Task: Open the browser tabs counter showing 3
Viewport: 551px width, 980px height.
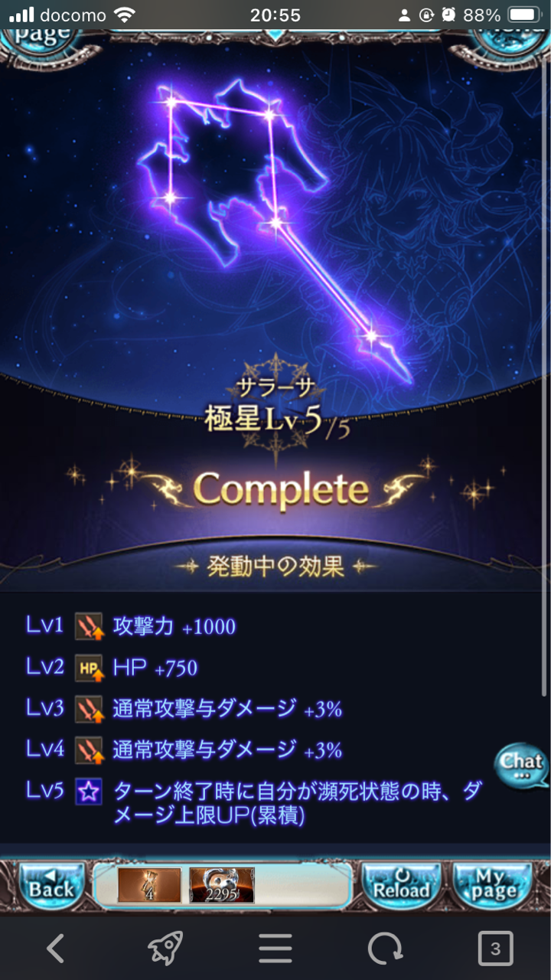Action: (x=495, y=949)
